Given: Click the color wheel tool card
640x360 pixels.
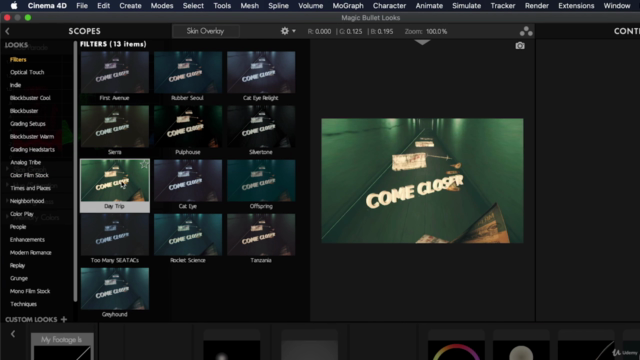Looking at the screenshot, I should point(456,345).
